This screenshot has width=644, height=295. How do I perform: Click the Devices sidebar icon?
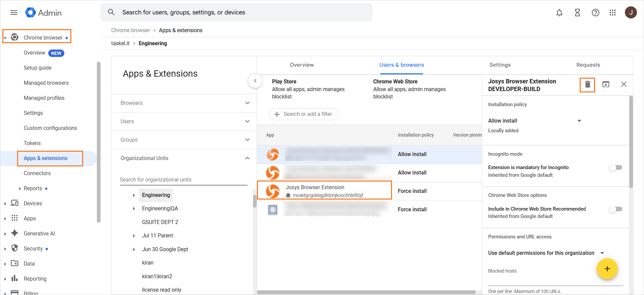(15, 203)
